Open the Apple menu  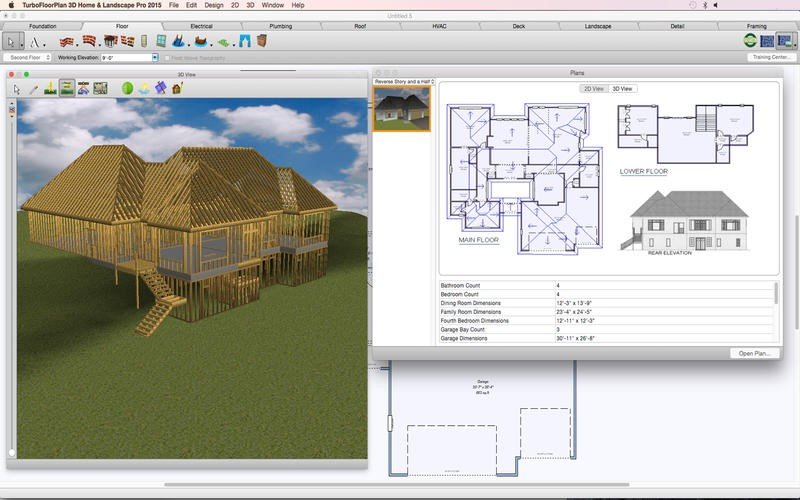click(x=11, y=5)
